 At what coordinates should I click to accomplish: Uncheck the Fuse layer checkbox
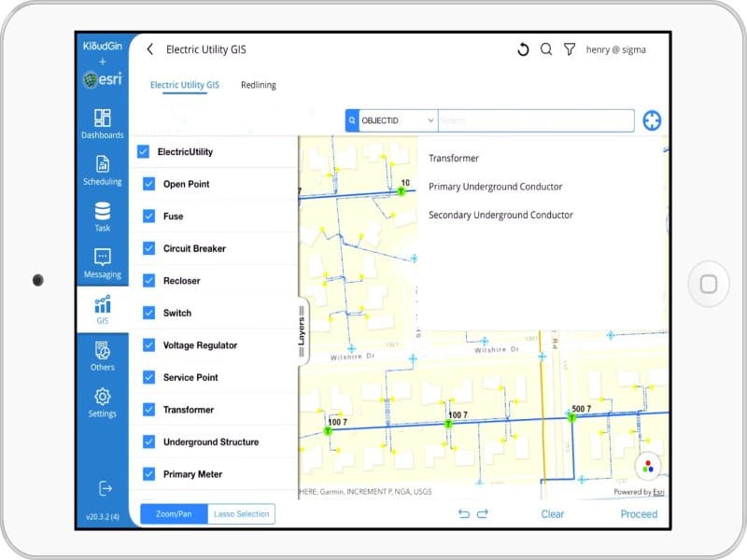tap(149, 217)
